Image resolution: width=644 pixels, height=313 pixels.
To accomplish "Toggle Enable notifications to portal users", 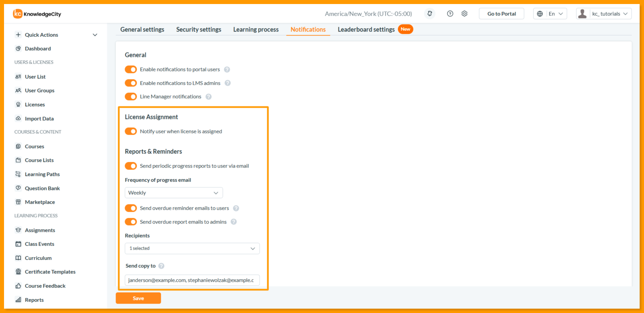I will tap(131, 69).
